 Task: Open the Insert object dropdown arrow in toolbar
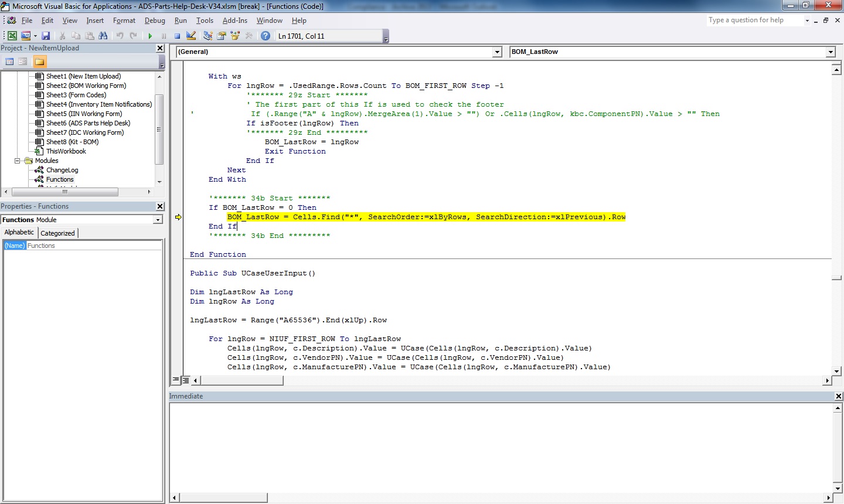[x=35, y=36]
